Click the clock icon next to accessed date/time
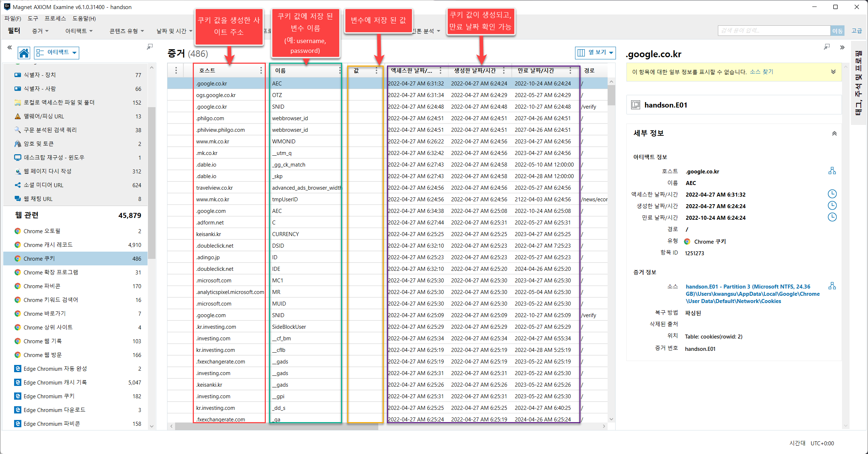Image resolution: width=868 pixels, height=454 pixels. coord(832,194)
